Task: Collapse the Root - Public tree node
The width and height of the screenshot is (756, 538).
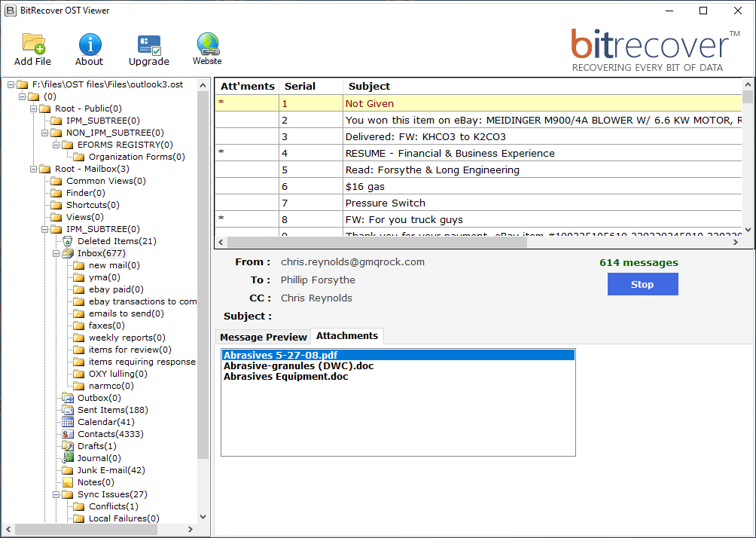Action: [x=34, y=109]
